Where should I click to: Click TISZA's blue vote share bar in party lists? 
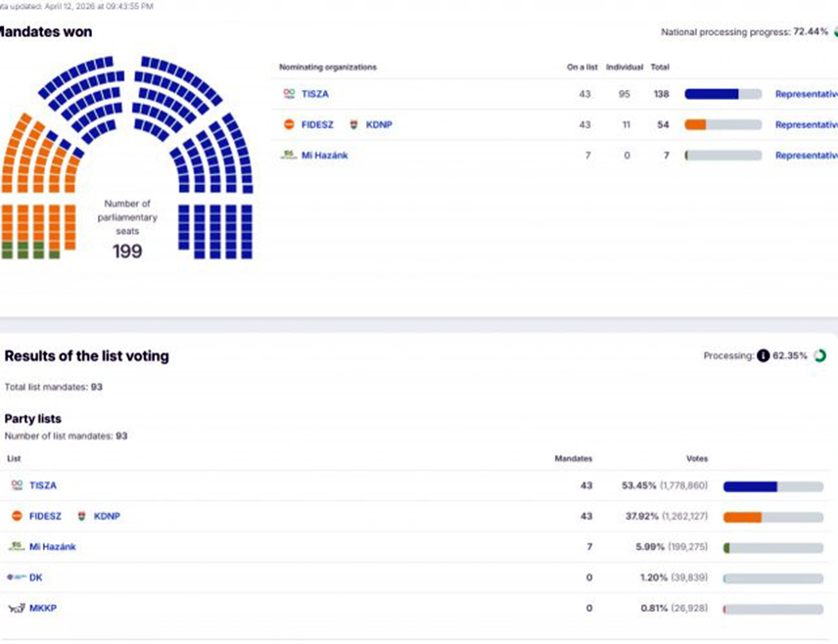(750, 485)
